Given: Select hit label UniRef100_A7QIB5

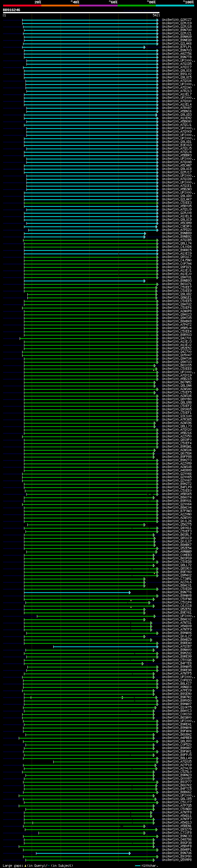Looking at the screenshot, I should coord(177,240).
